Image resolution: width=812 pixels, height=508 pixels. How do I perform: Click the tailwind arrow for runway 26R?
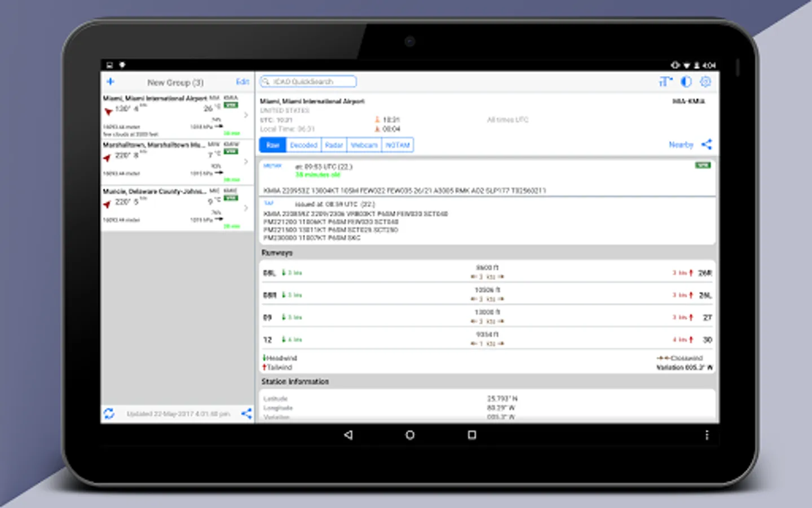(691, 273)
